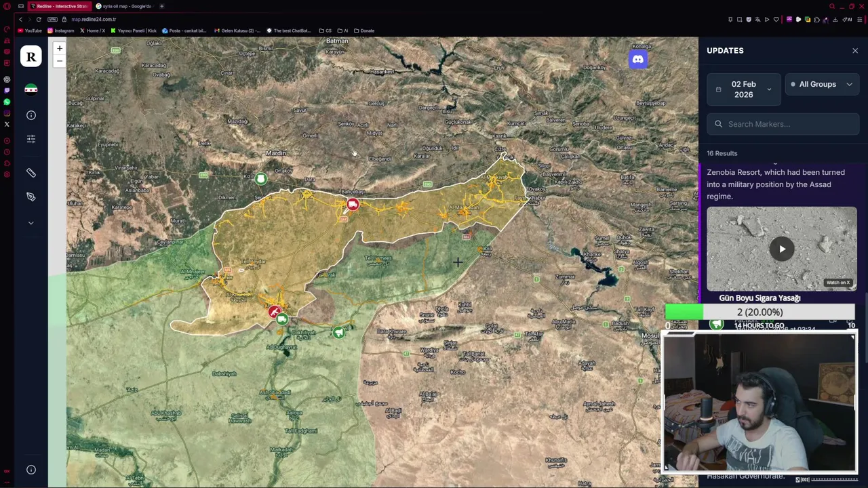The height and width of the screenshot is (488, 868).
Task: Open Twitch in the browser sidebar
Action: (7, 90)
